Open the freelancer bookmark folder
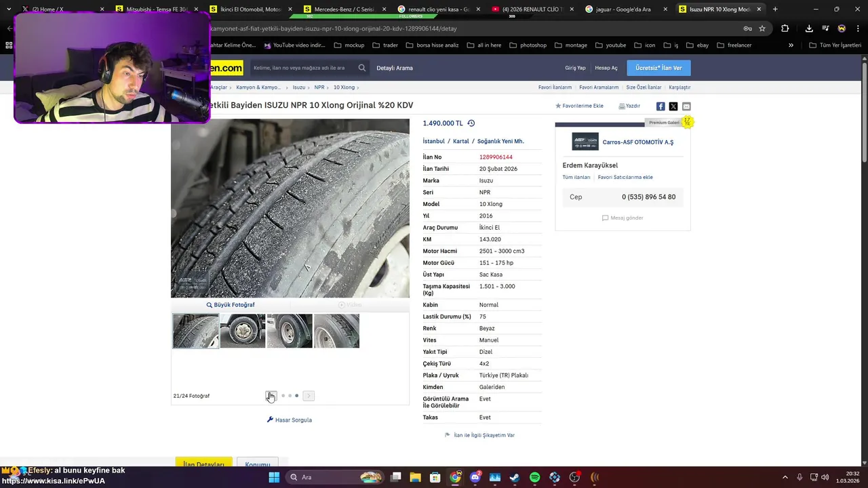The height and width of the screenshot is (488, 868). (x=734, y=45)
